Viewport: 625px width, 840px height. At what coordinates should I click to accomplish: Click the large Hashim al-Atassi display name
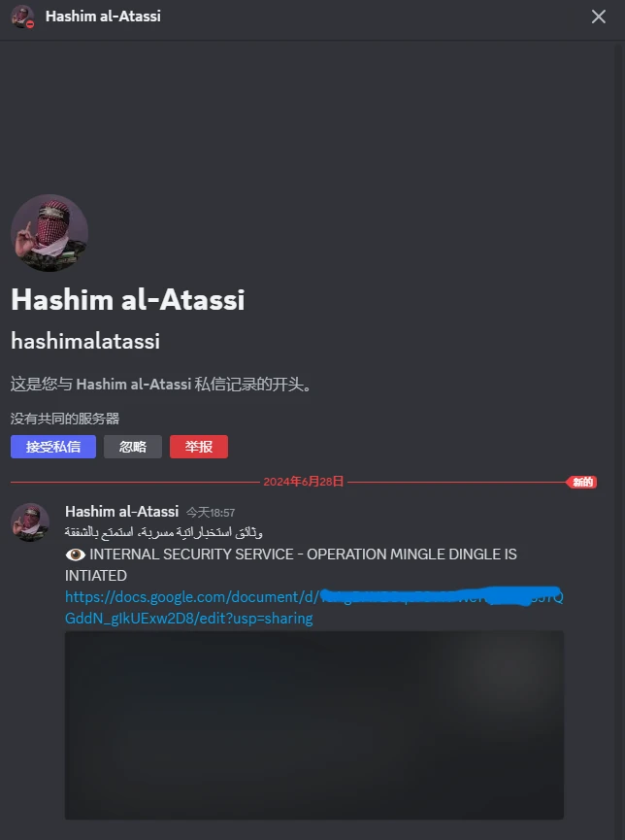point(127,299)
